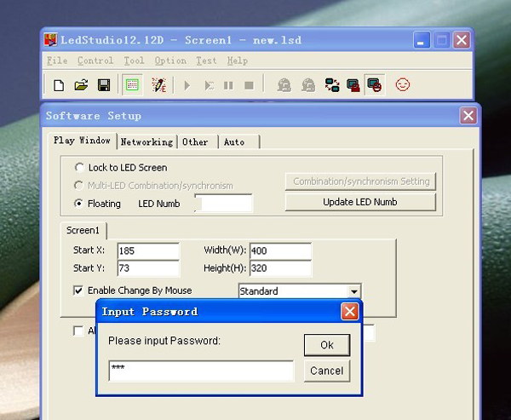Click the password input field
This screenshot has width=511, height=420.
pos(201,371)
